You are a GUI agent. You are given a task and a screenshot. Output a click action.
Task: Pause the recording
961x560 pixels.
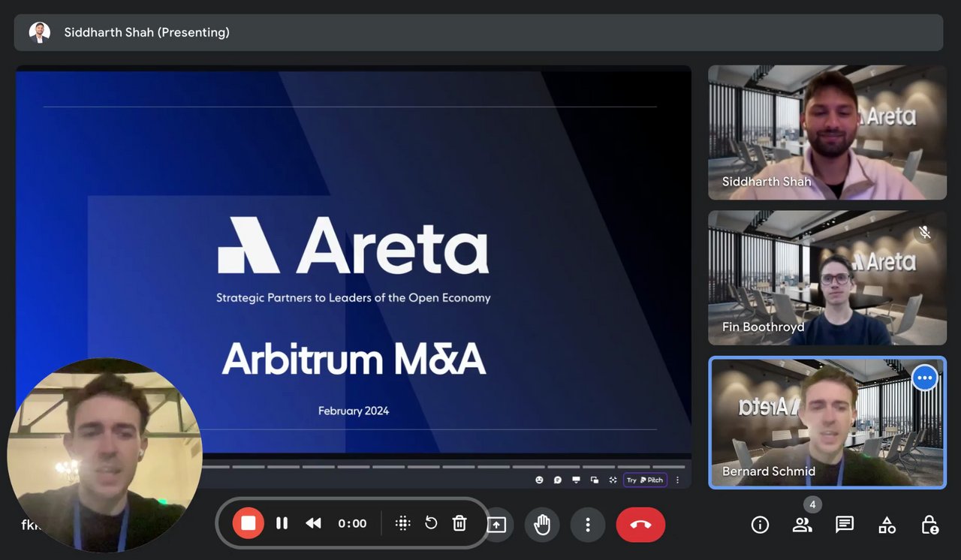(282, 523)
